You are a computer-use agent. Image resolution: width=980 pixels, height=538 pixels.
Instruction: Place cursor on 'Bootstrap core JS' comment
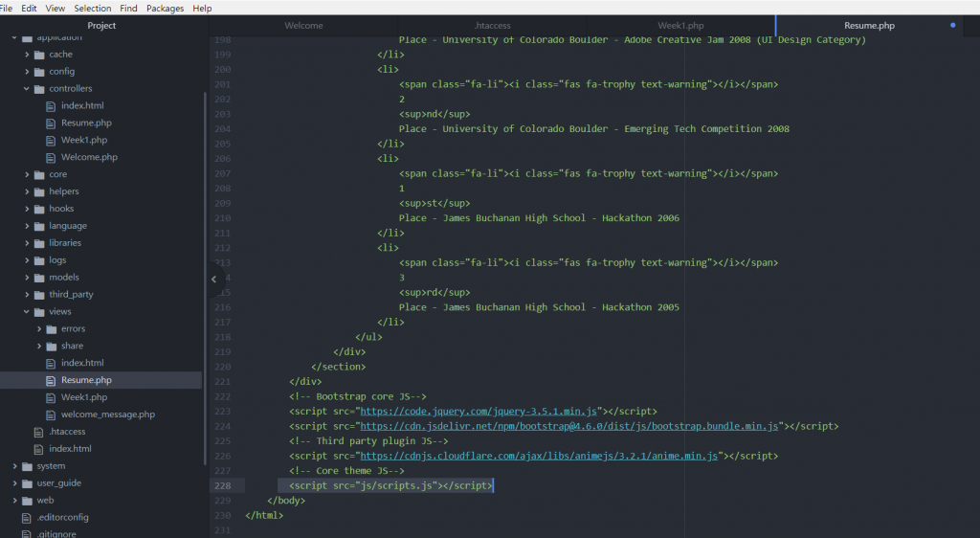(358, 396)
